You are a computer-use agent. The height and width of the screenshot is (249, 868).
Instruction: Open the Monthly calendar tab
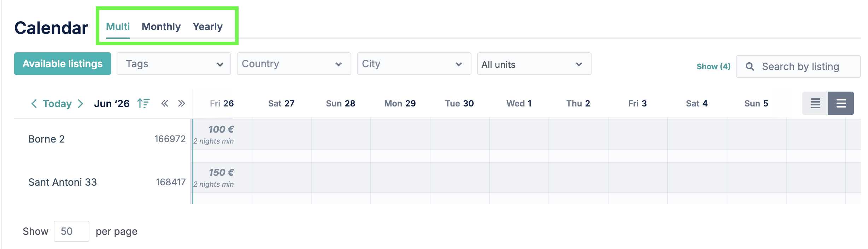pos(161,27)
